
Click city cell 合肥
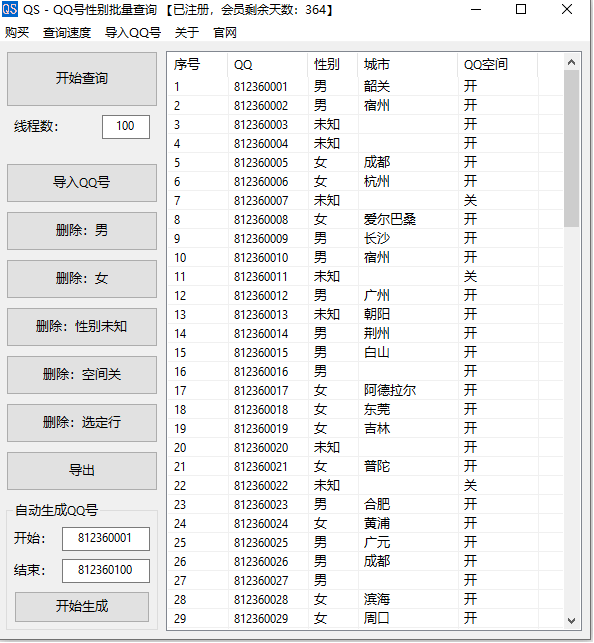tap(377, 505)
